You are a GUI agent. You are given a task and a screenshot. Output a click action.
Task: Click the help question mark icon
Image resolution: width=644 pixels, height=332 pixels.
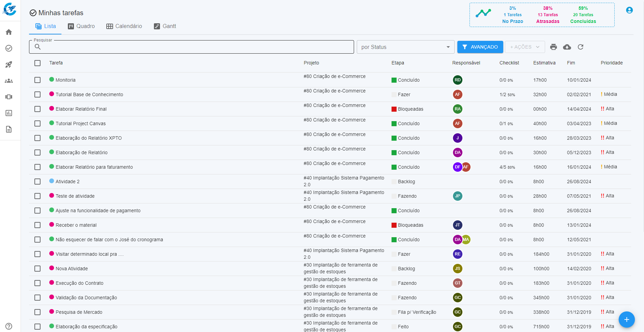(9, 326)
